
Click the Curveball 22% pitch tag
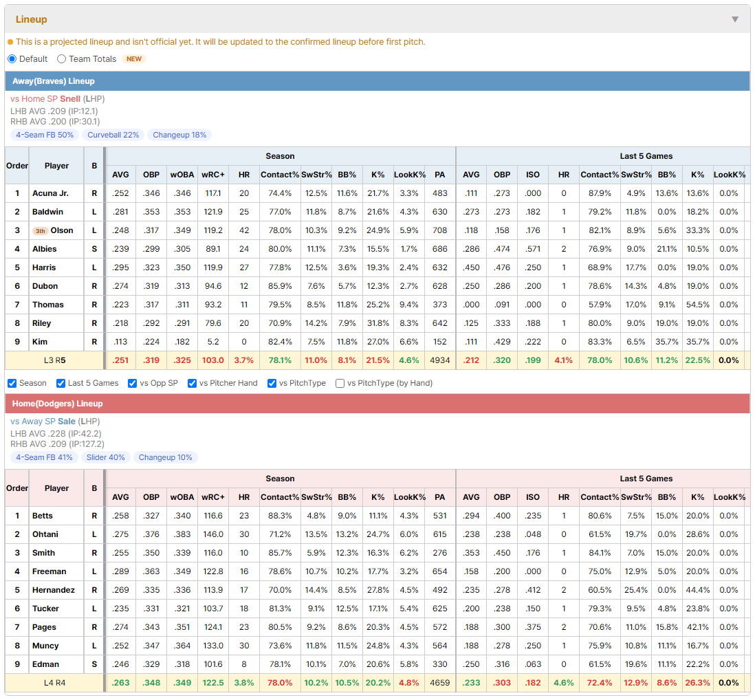pos(113,135)
